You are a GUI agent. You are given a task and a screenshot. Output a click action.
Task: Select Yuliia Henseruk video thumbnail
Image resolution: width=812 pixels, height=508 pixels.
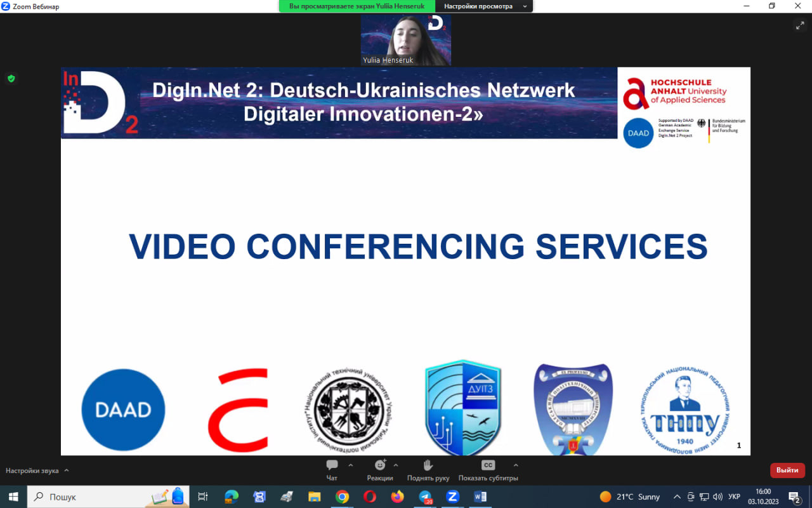click(x=406, y=39)
